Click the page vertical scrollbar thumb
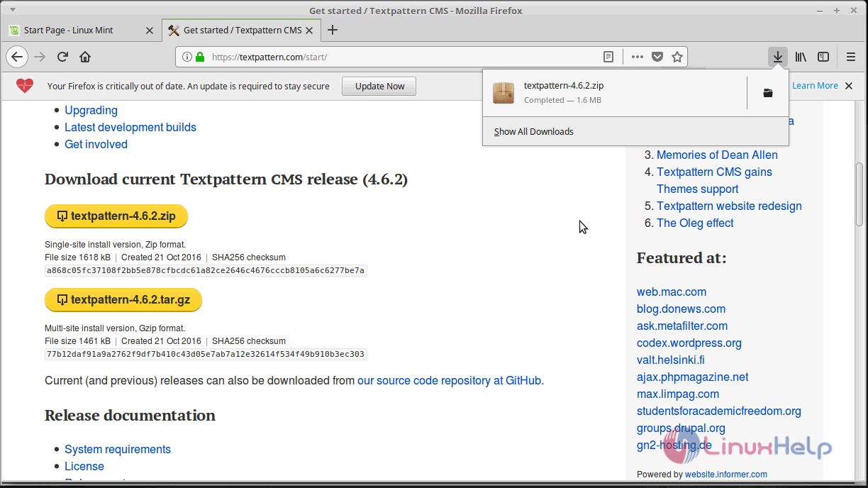This screenshot has width=868, height=488. [859, 194]
